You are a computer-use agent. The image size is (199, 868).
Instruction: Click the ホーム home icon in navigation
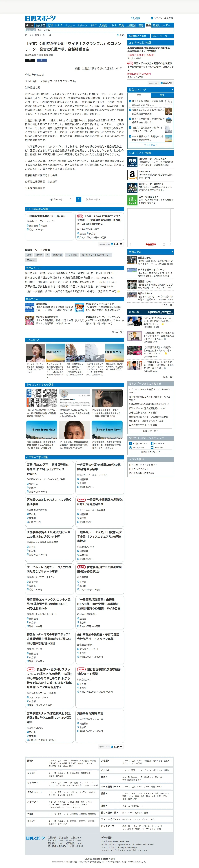point(30,25)
